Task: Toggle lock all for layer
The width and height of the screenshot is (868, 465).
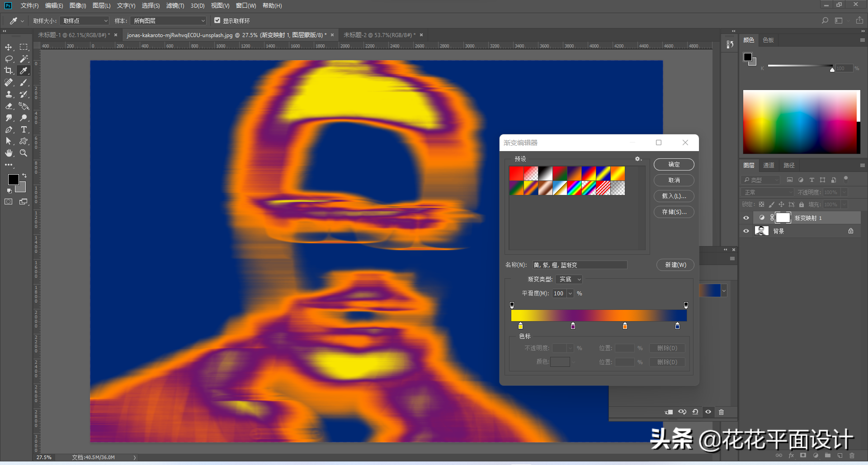Action: pyautogui.click(x=802, y=204)
